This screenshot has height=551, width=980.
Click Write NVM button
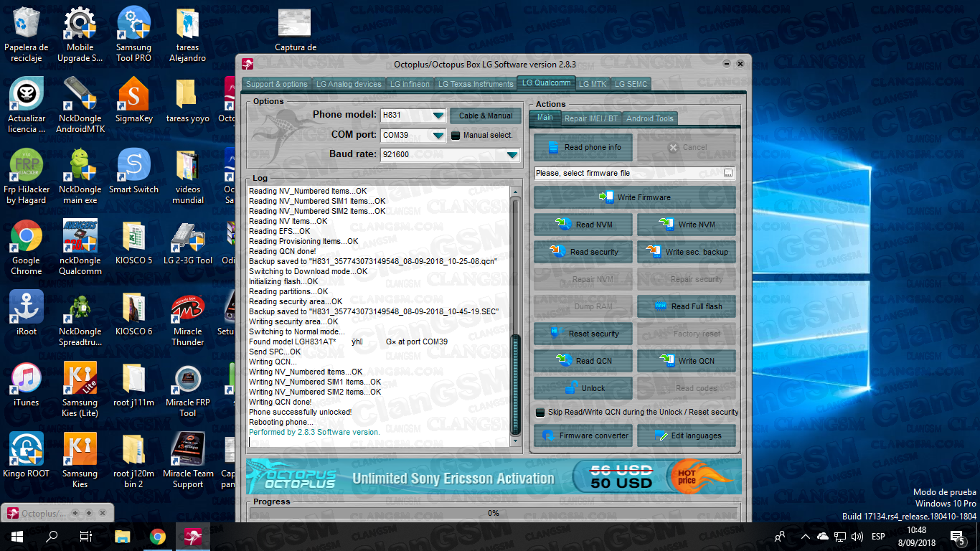click(687, 225)
